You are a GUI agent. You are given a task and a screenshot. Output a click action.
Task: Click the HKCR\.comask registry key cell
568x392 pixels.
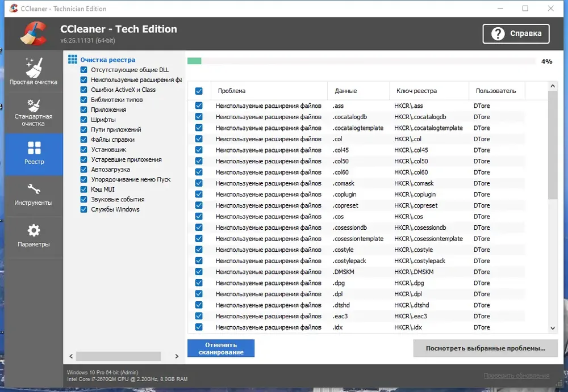[414, 183]
